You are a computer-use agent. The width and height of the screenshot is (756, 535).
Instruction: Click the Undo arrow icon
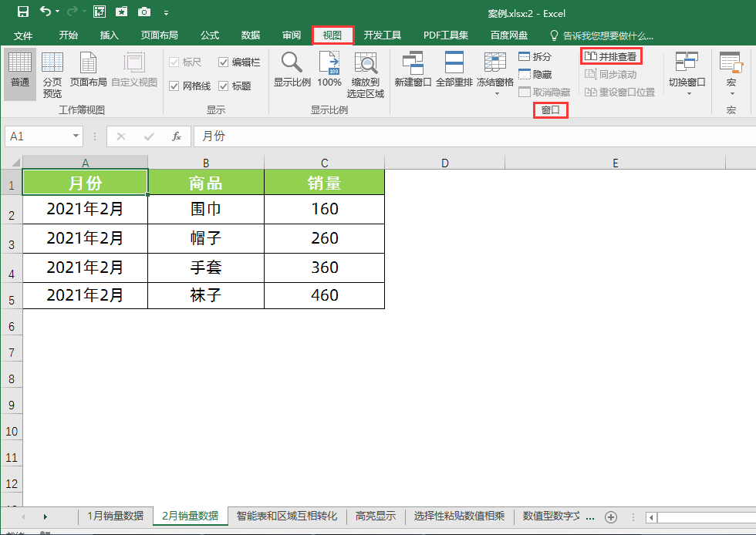point(46,11)
